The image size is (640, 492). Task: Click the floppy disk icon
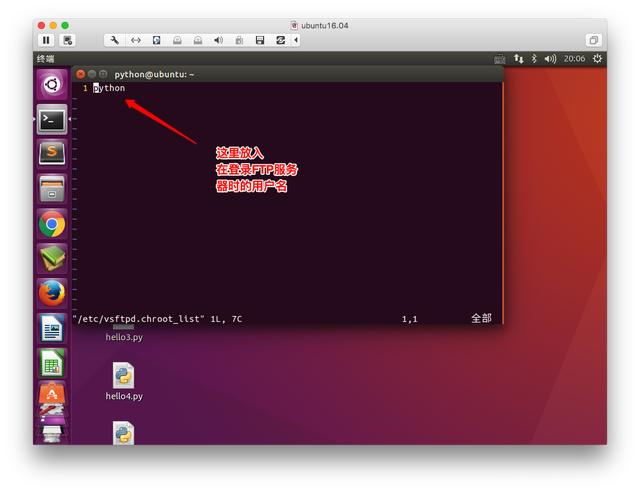260,40
